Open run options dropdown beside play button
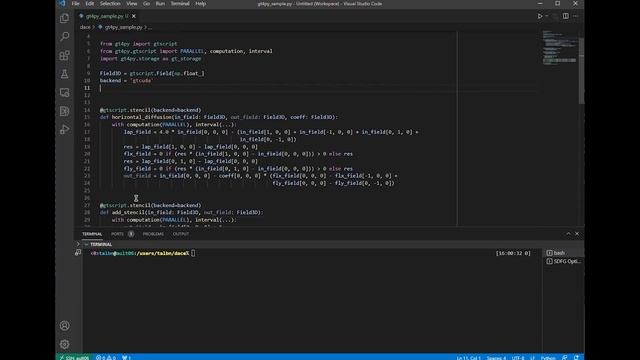The height and width of the screenshot is (360, 640). pyautogui.click(x=547, y=16)
